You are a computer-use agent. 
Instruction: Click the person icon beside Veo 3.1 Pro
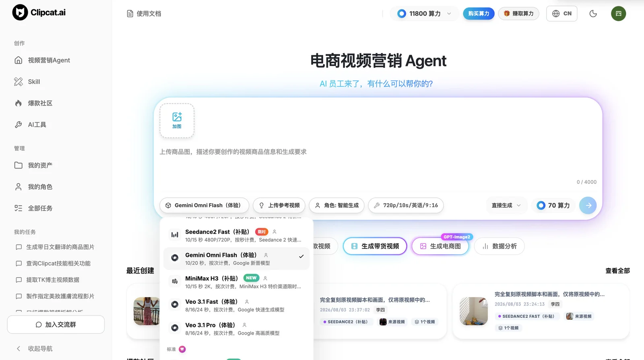pyautogui.click(x=244, y=325)
